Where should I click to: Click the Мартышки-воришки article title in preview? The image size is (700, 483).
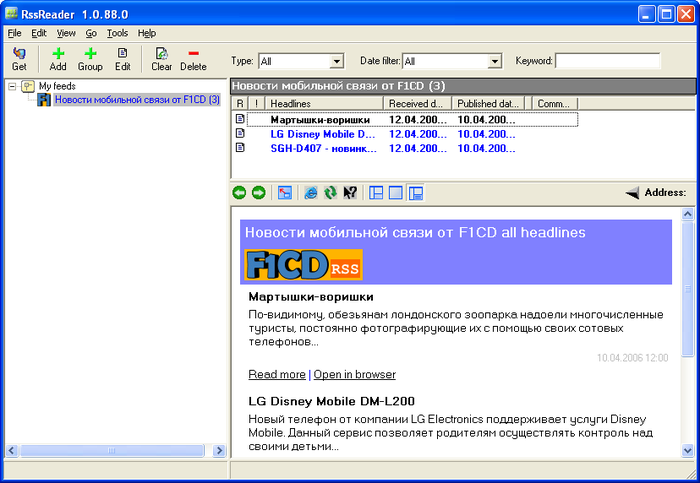[x=311, y=297]
